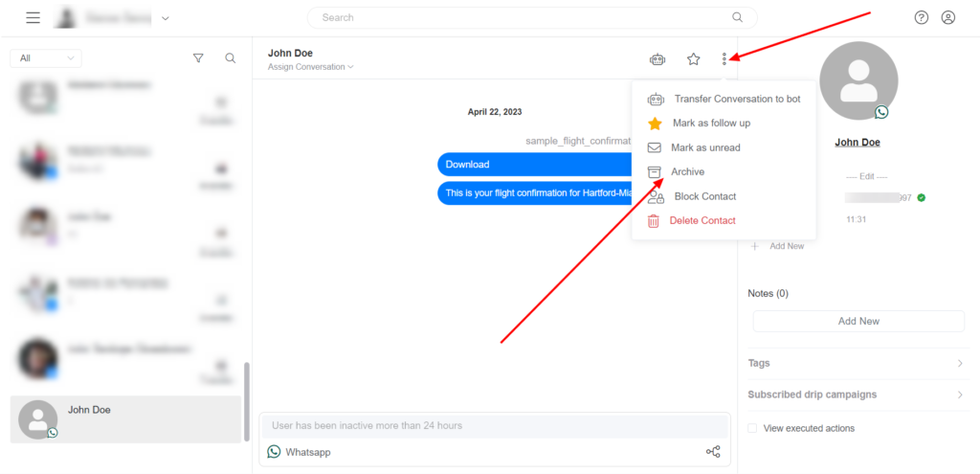Expand the Assign Conversation dropdown
The height and width of the screenshot is (474, 980).
click(311, 67)
